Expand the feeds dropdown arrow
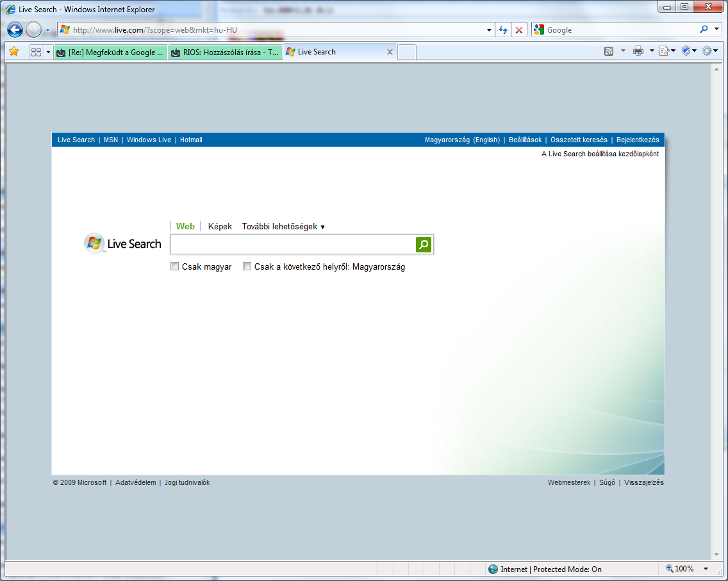 point(623,51)
